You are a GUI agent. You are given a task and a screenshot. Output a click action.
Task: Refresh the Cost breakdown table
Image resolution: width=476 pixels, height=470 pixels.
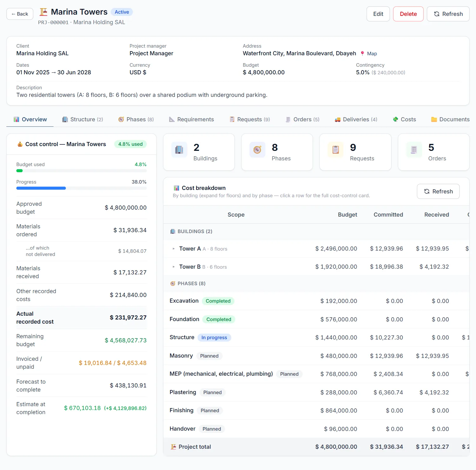(438, 191)
